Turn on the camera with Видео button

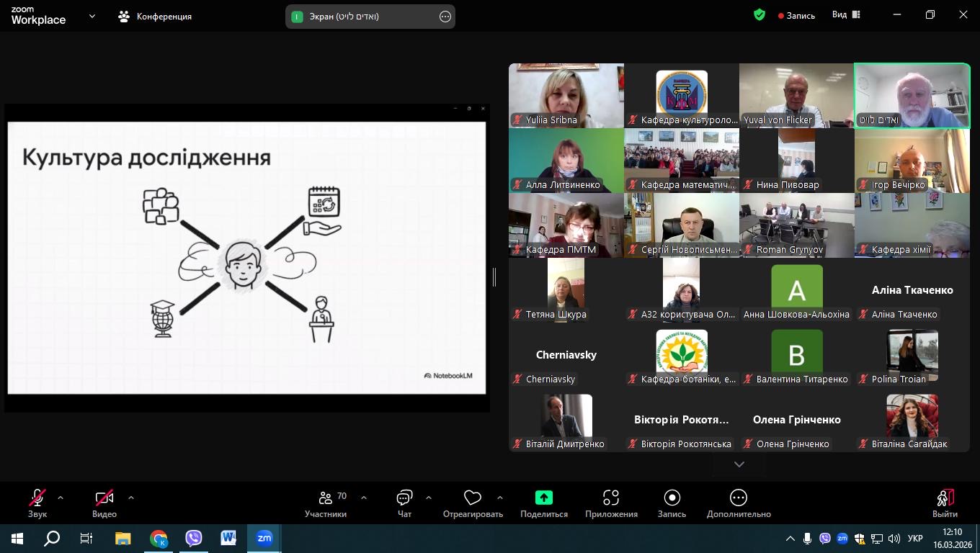coord(104,502)
